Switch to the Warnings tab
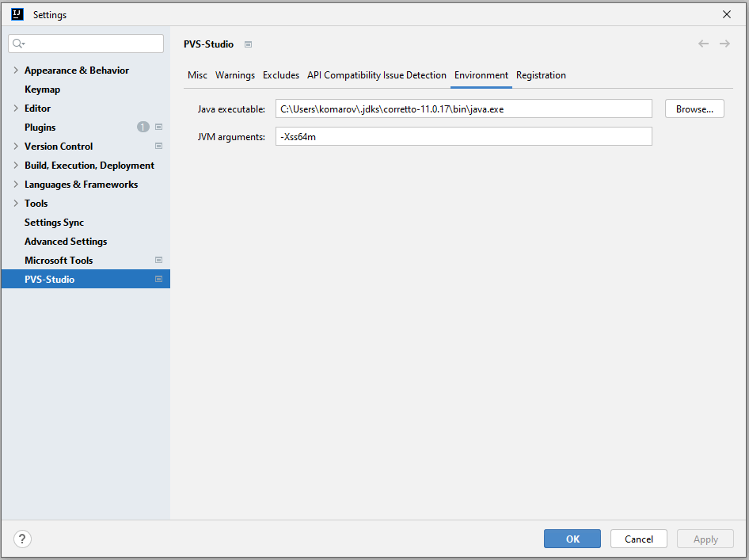The width and height of the screenshot is (749, 560). point(235,75)
